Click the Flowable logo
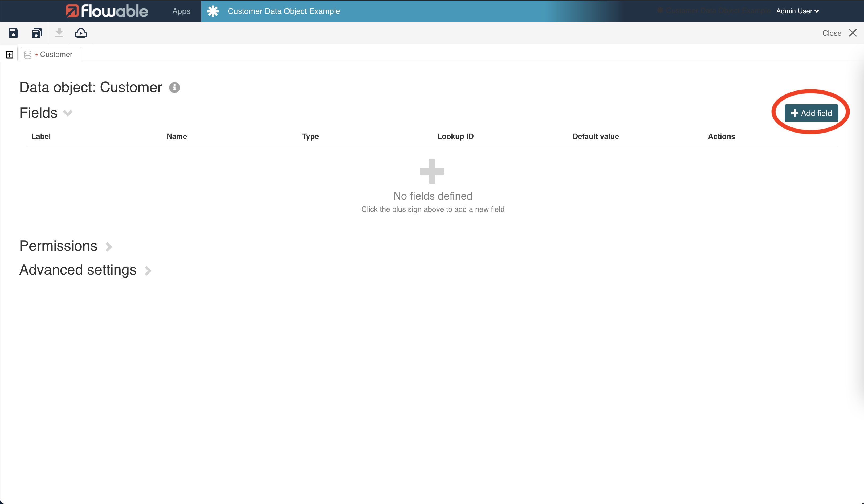The image size is (864, 504). coord(107,11)
